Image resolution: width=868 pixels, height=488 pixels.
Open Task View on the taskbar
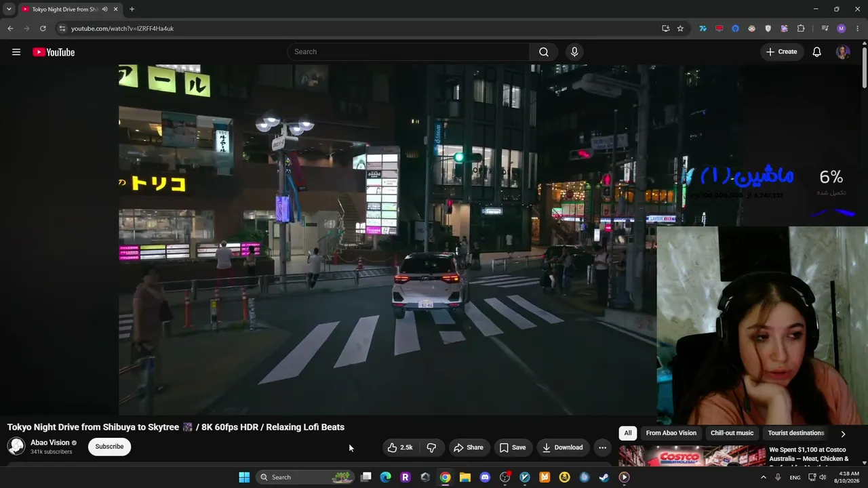pos(366,477)
